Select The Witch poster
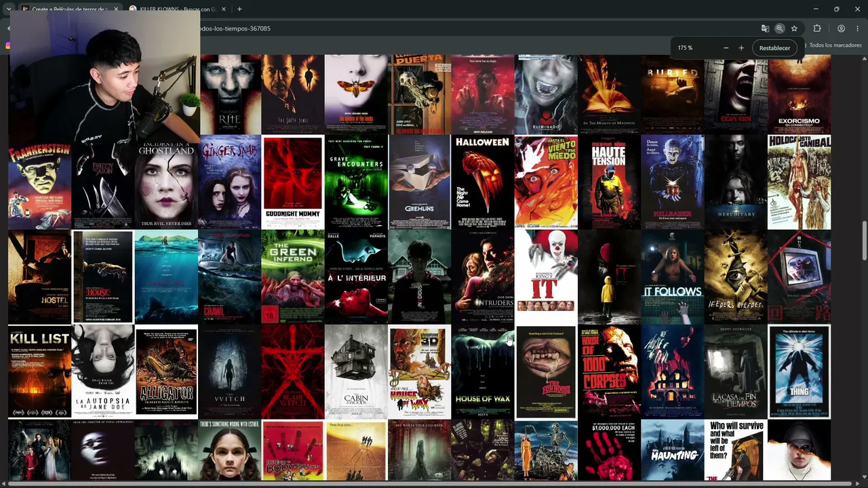Viewport: 868px width, 488px height. 229,372
